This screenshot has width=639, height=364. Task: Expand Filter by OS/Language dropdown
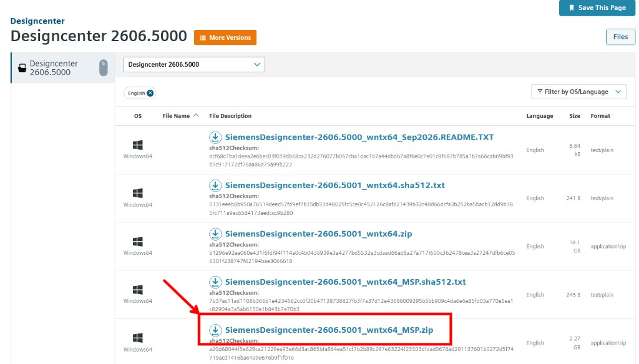(x=578, y=92)
